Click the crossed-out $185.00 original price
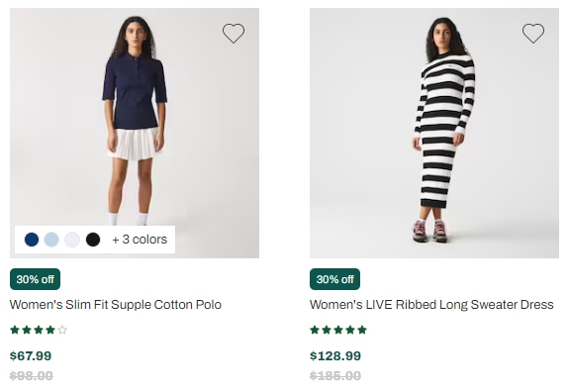Viewport: 569px width, 392px height. (335, 376)
